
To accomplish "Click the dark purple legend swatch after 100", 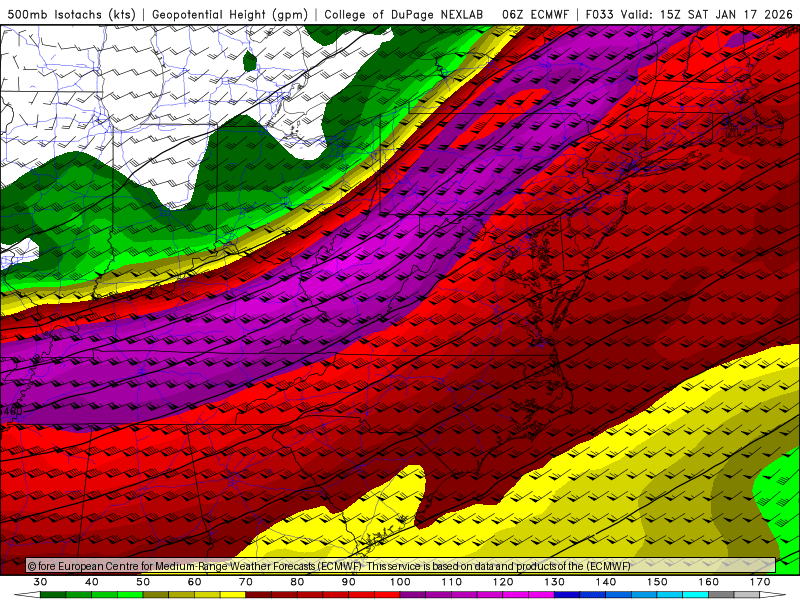I will pyautogui.click(x=413, y=595).
